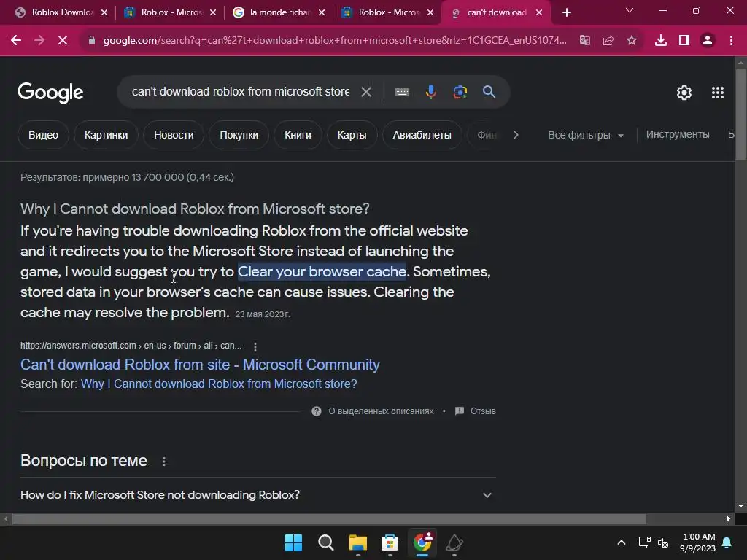The width and height of the screenshot is (747, 560).
Task: View site information lock icon
Action: coord(91,41)
